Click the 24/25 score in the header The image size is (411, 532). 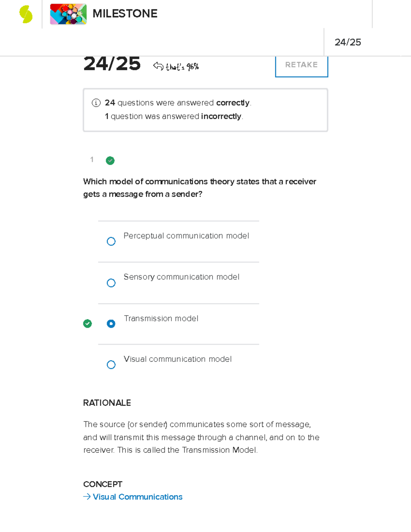[348, 42]
